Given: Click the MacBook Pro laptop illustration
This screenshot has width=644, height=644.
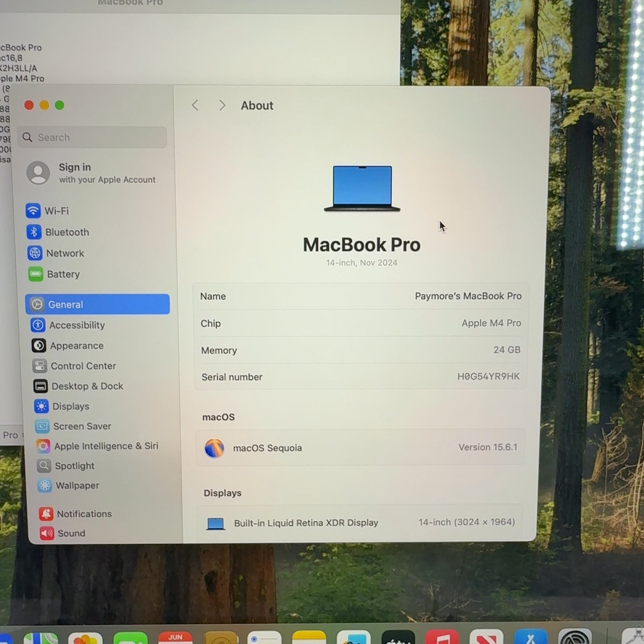Looking at the screenshot, I should click(x=362, y=189).
